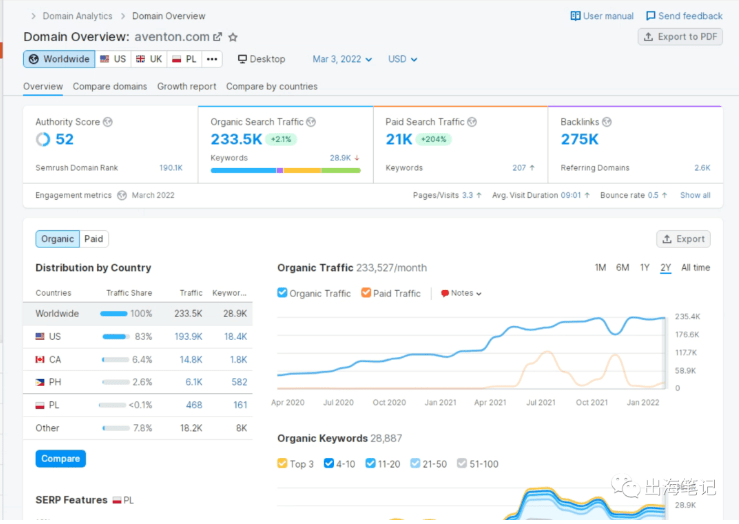Open paid keywords count 207
The image size is (739, 524).
click(x=519, y=168)
